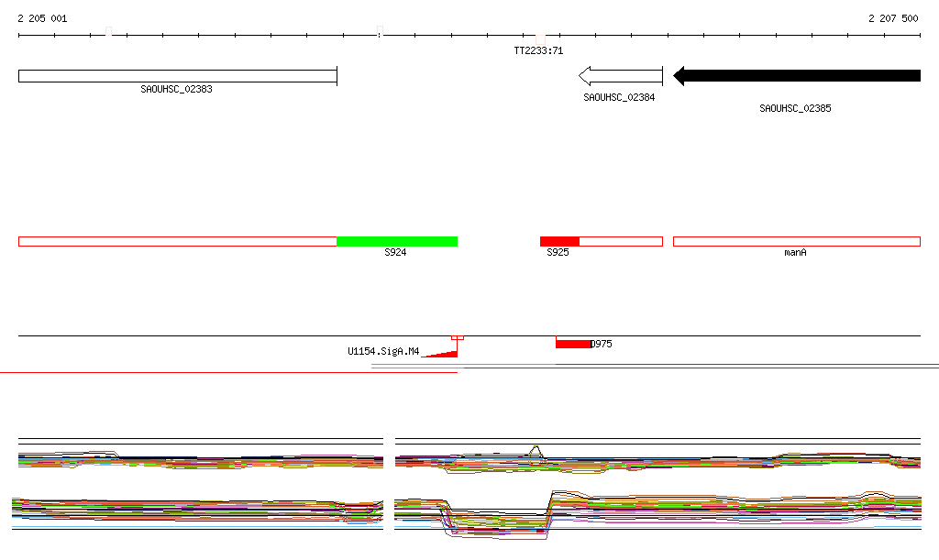Click the SAOUHSC_02384 text label
This screenshot has width=939, height=560.
pos(619,97)
